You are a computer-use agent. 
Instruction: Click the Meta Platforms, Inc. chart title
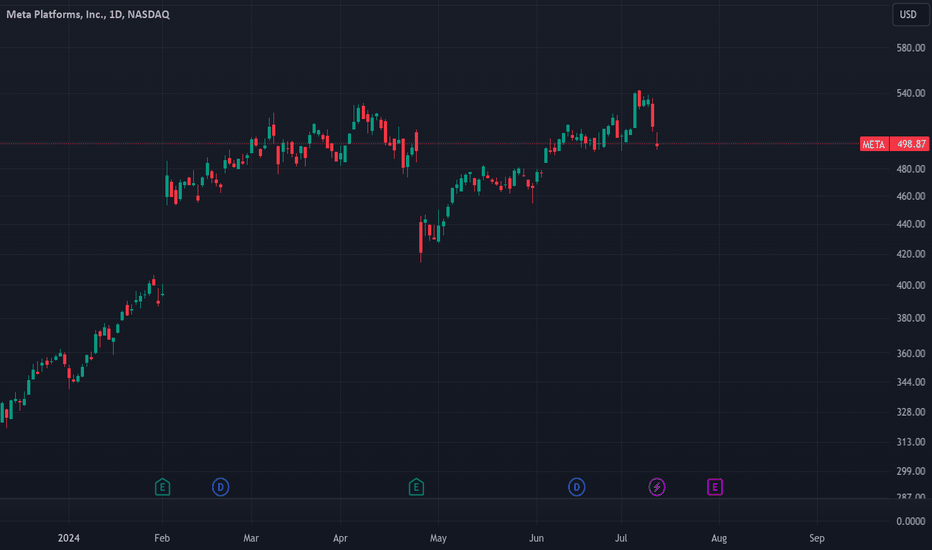(88, 14)
